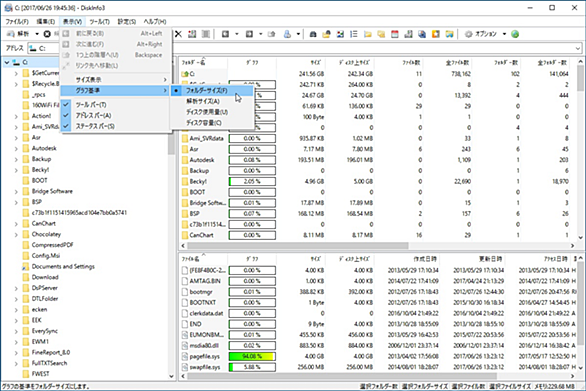Click the green globe toolbar icon
Screen dimensions: 586x391
coord(515,34)
